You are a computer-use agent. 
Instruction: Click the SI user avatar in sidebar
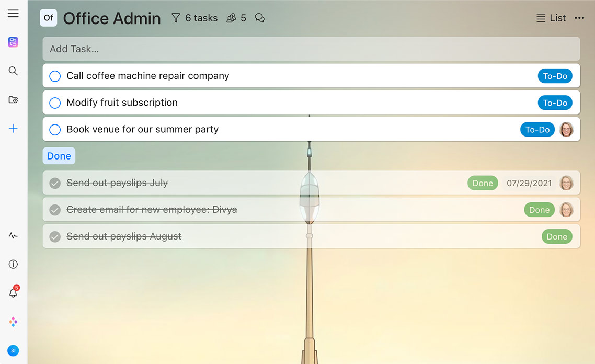coord(13,350)
